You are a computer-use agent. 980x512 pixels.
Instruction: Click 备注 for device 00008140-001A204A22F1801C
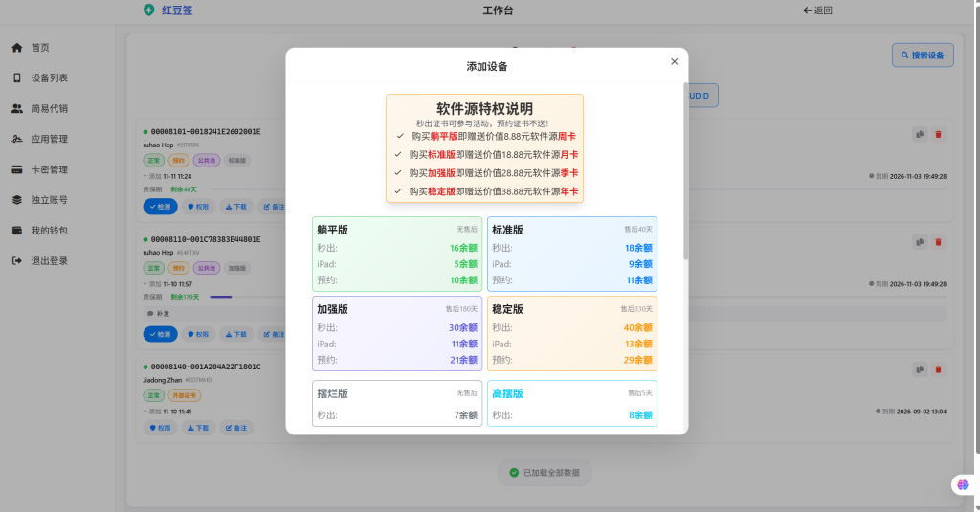[236, 428]
